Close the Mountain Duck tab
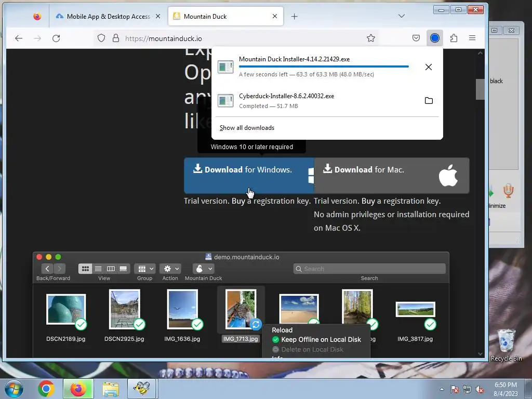Viewport: 532px width, 399px height. (275, 16)
